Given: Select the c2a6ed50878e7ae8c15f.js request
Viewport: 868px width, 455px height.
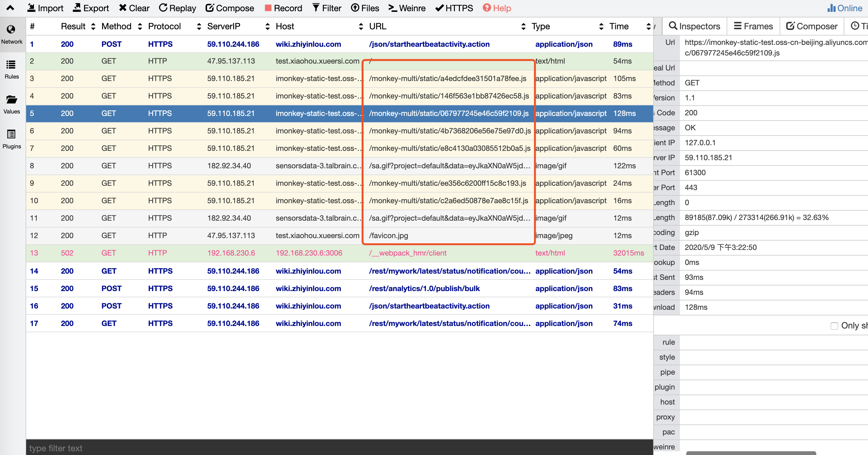Looking at the screenshot, I should tap(339, 201).
